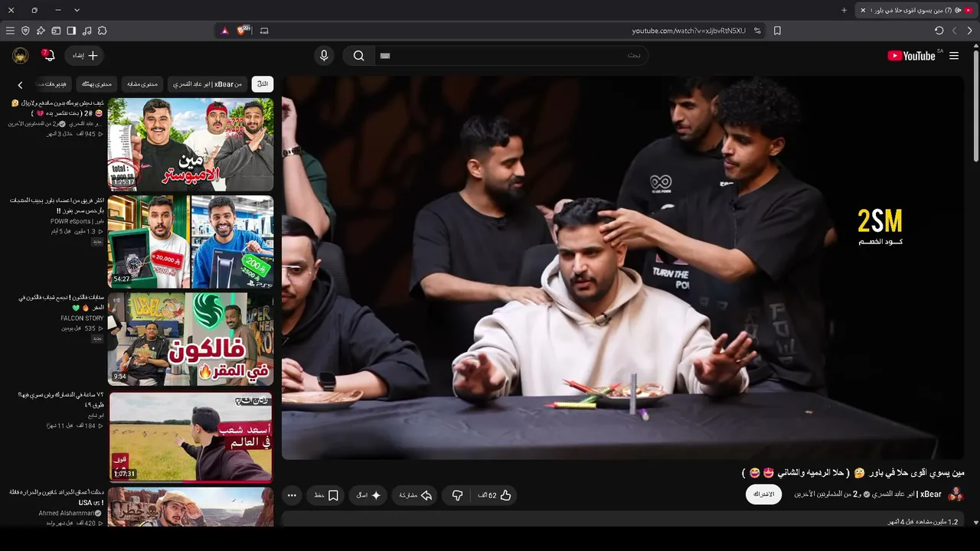
Task: Open the Ahmed Alshammari channel link
Action: (71, 513)
